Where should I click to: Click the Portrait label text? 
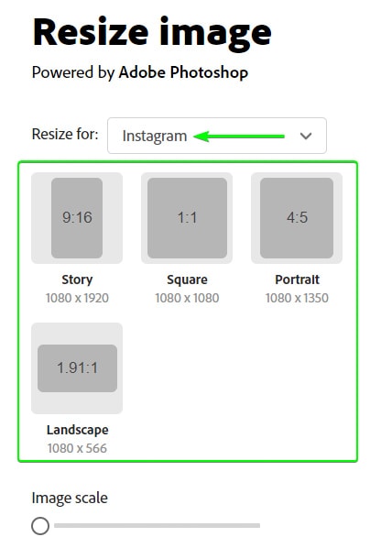point(297,279)
